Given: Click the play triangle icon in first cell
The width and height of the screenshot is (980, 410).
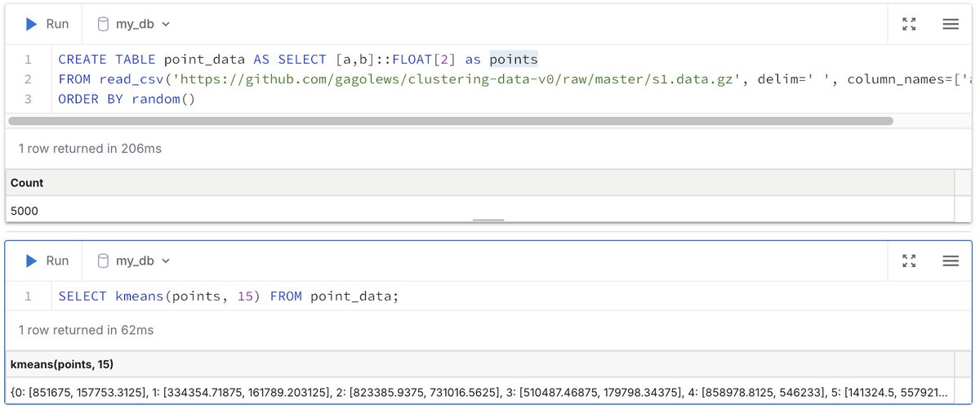Looking at the screenshot, I should [32, 24].
